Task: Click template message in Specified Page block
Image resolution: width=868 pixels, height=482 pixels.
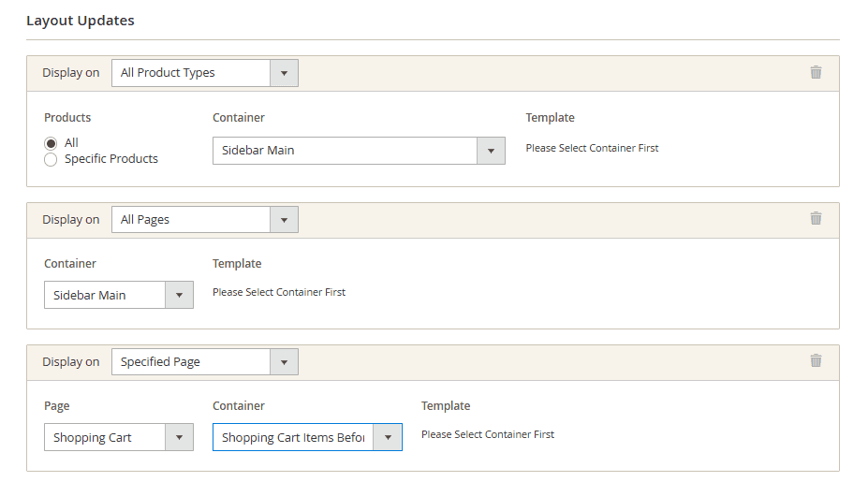Action: point(488,434)
